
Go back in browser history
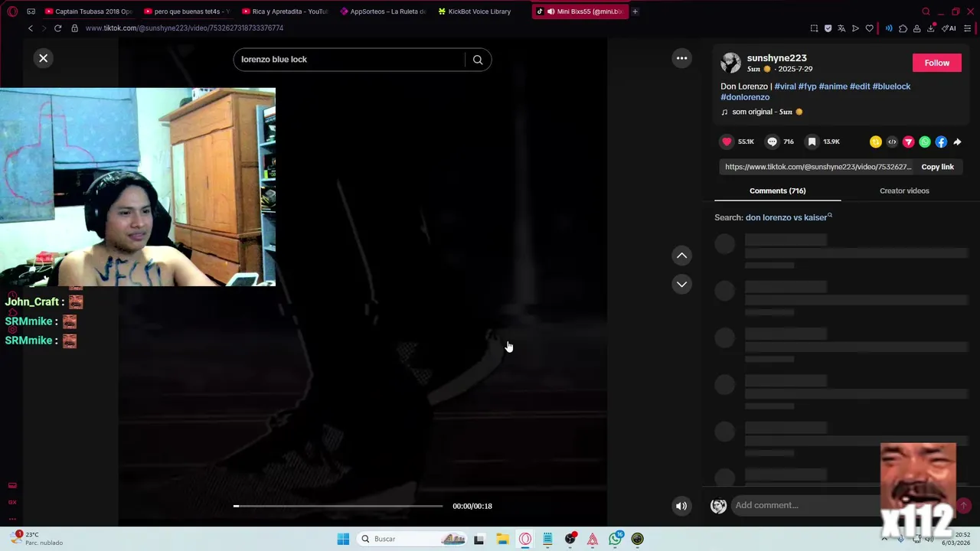31,28
